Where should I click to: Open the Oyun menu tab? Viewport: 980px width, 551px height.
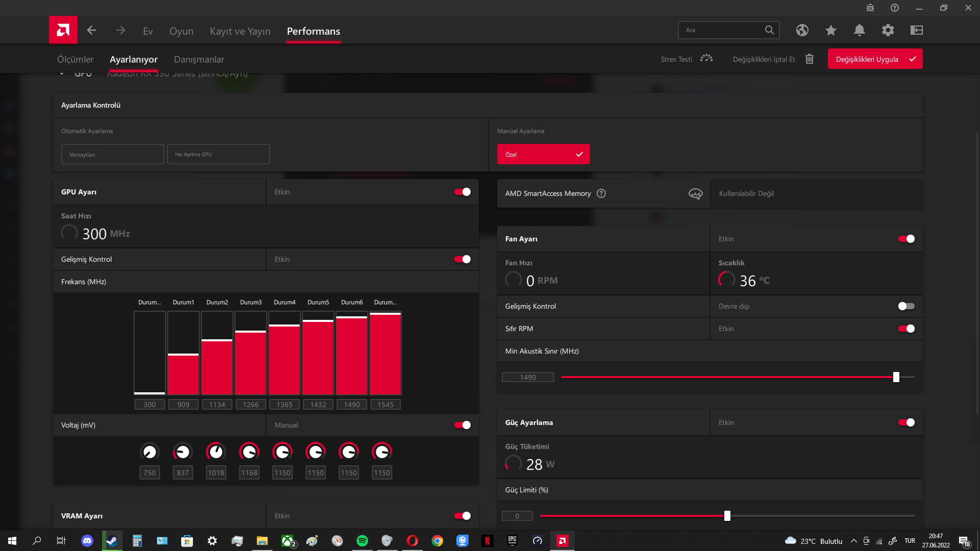tap(181, 31)
